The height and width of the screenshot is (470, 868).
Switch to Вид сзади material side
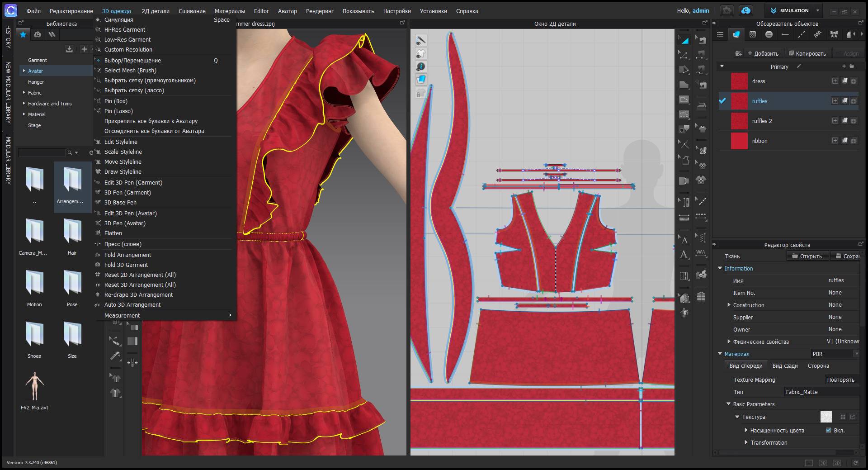point(785,366)
